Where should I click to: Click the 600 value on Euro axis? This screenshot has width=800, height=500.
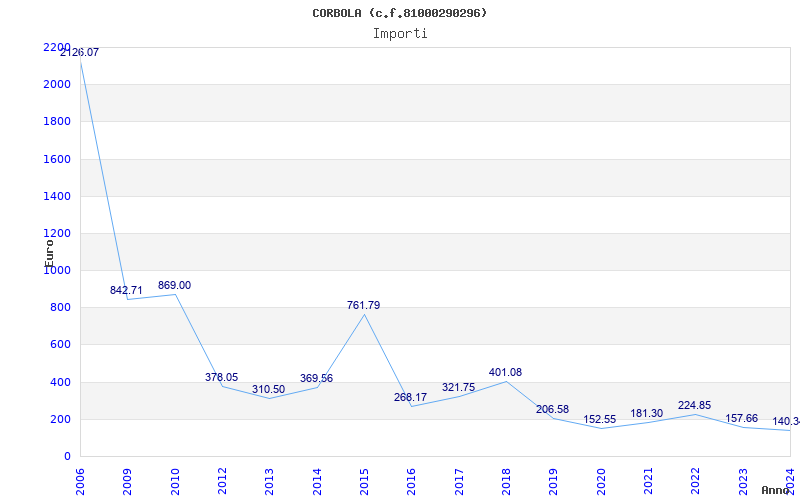point(60,345)
